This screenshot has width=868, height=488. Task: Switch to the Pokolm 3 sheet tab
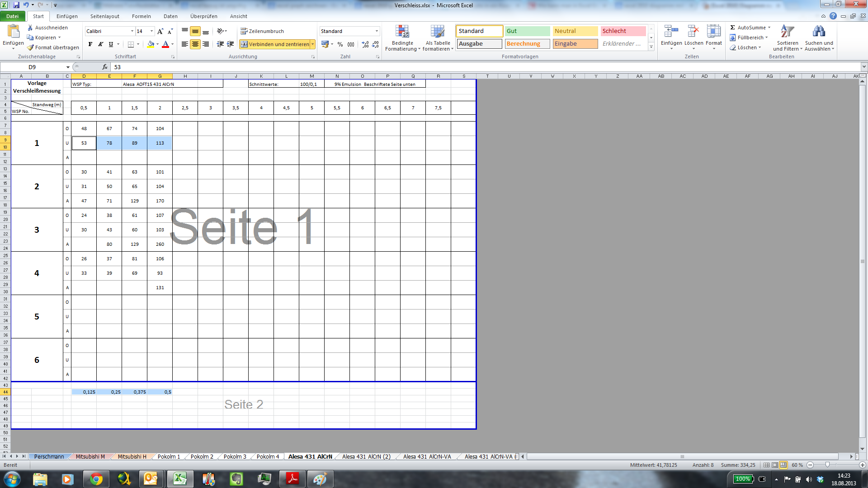coord(235,456)
